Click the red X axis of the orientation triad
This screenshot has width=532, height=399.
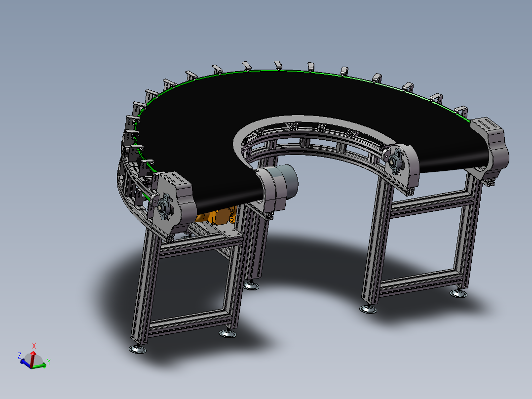[x=32, y=359]
